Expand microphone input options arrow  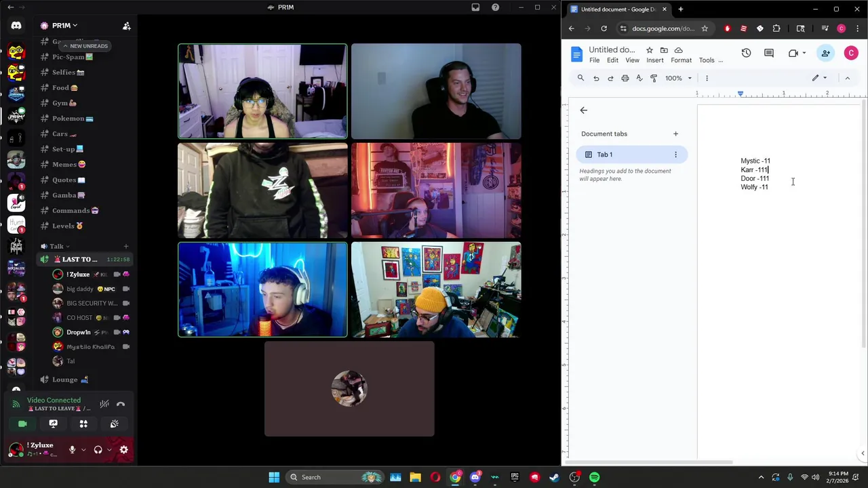tap(83, 449)
